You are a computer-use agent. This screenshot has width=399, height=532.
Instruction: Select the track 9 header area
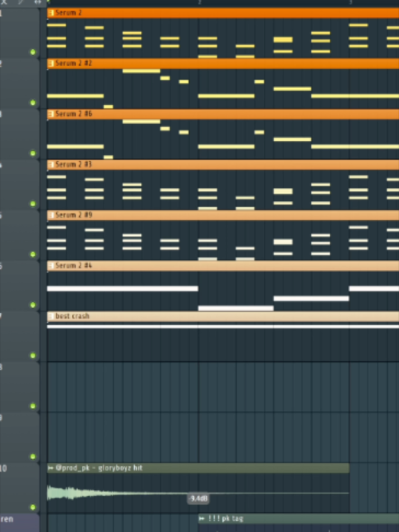click(x=20, y=438)
